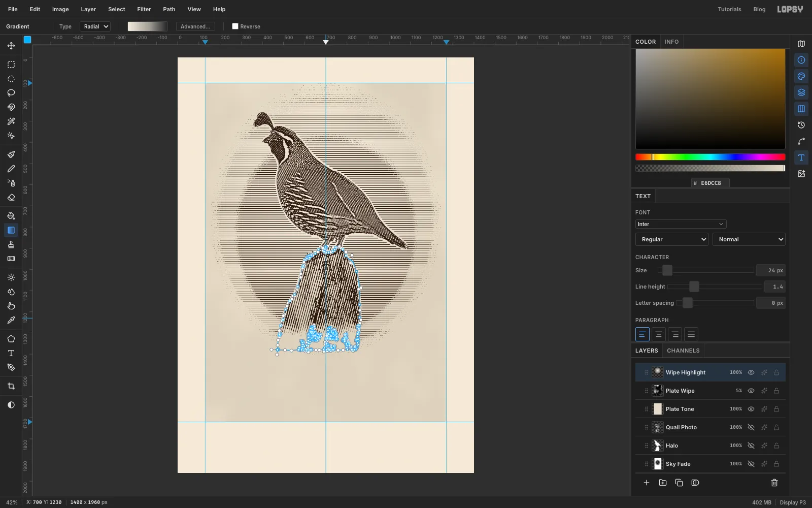Open the Inter font family dropdown
The height and width of the screenshot is (508, 812).
pyautogui.click(x=681, y=224)
